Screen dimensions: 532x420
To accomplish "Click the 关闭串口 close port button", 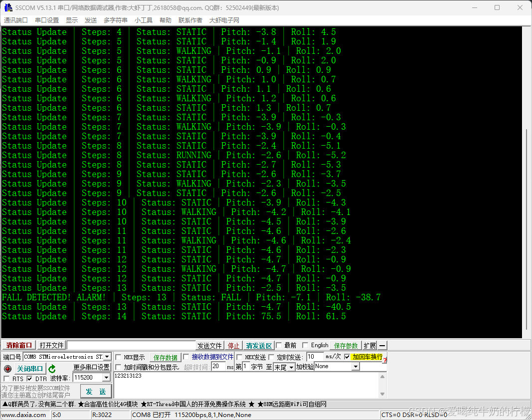I will [29, 369].
